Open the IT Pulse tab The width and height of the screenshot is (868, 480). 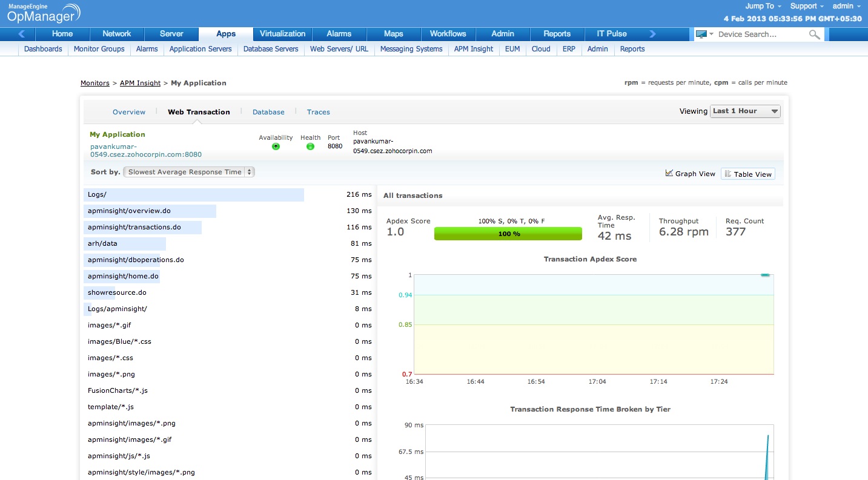tap(612, 34)
